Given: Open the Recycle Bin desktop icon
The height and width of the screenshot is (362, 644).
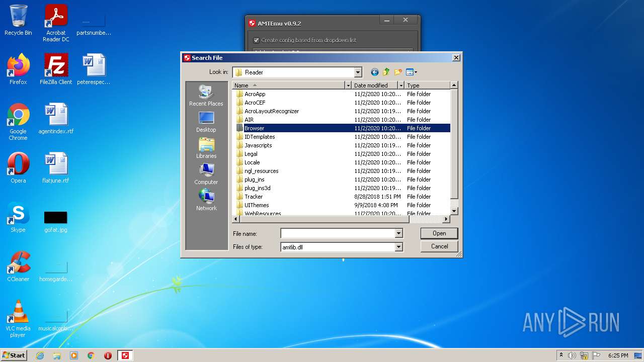Looking at the screenshot, I should click(x=18, y=20).
